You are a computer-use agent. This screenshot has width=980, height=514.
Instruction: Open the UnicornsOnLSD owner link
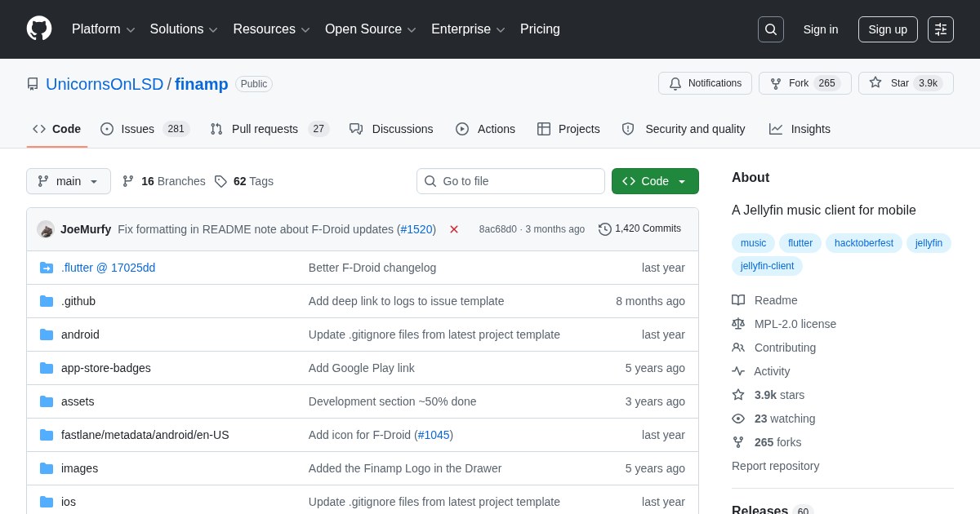tap(105, 84)
